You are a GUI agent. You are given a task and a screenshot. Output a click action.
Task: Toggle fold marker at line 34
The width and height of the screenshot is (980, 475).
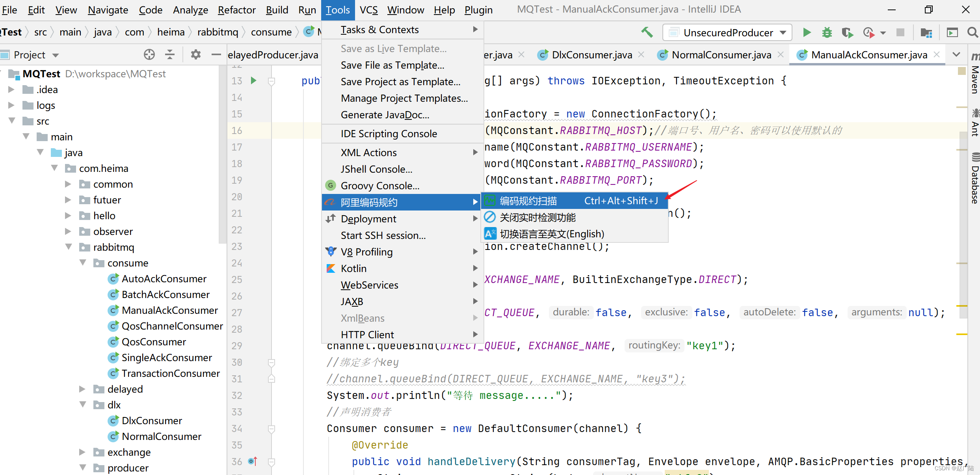(271, 428)
